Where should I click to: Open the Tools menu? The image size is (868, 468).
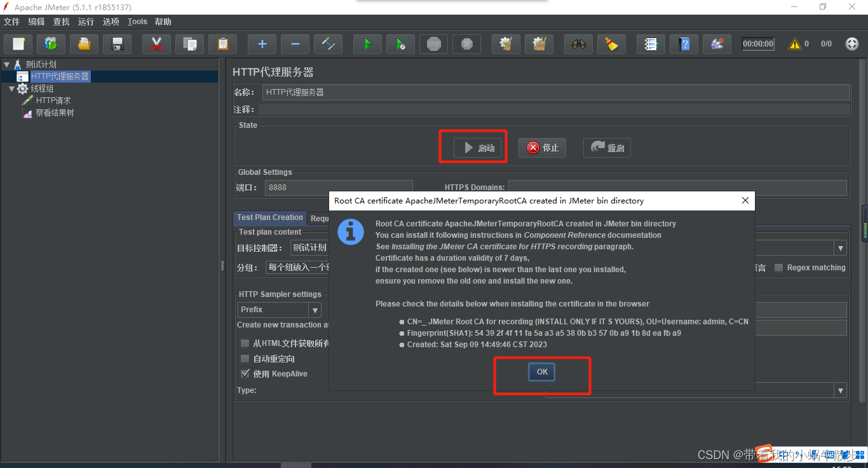(x=137, y=22)
